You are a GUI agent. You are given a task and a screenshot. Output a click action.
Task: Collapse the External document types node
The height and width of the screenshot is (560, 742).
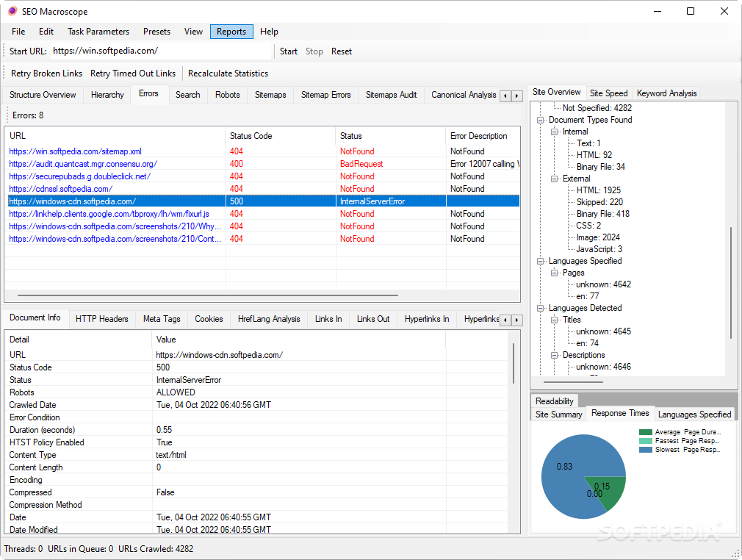554,179
